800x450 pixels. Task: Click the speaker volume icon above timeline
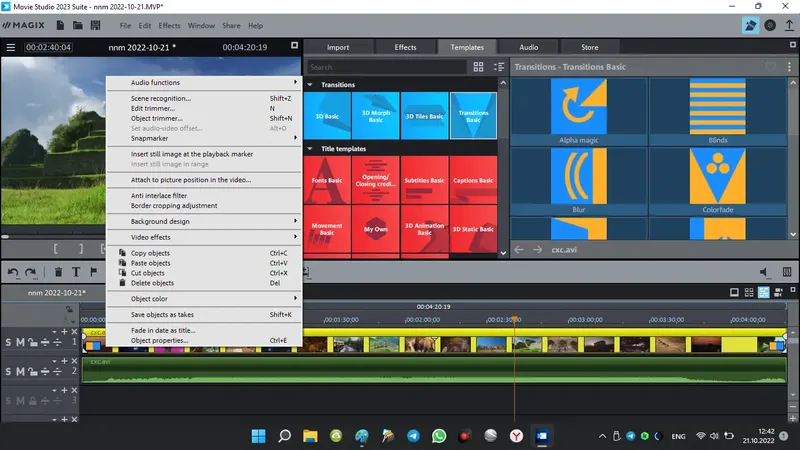click(764, 272)
